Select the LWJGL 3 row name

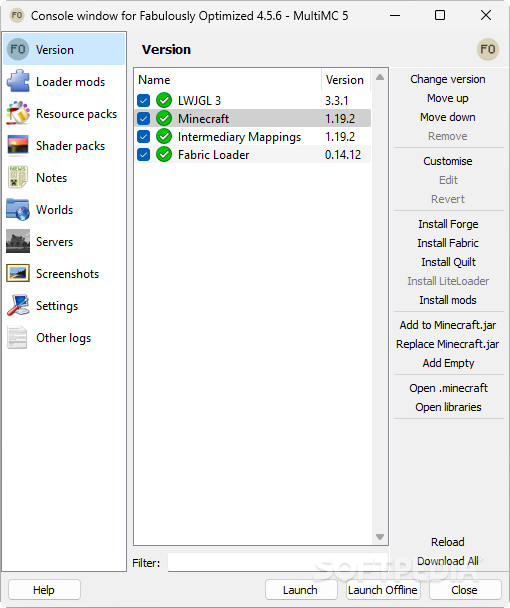(199, 101)
